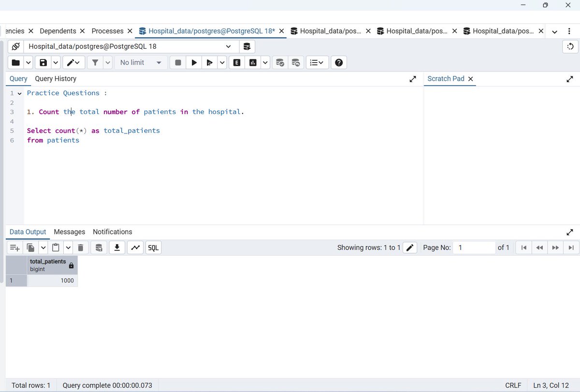Click the Paste clipboard icon in results toolbar
The width and height of the screenshot is (580, 392).
coord(56,248)
